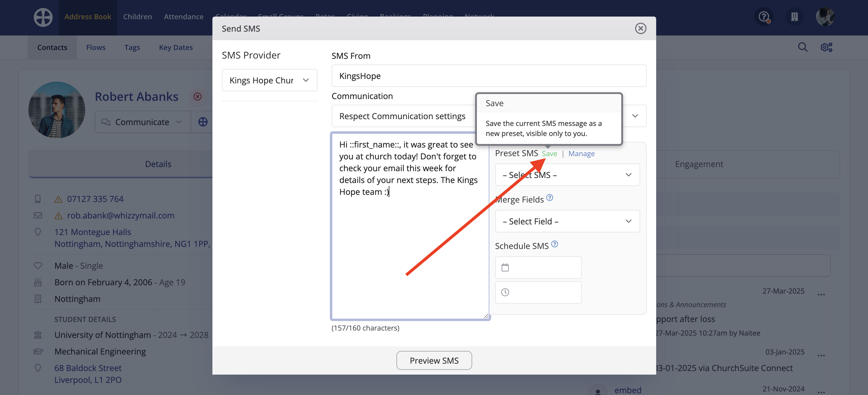
Task: Click the 68 Baldock Street address link
Action: point(88,374)
